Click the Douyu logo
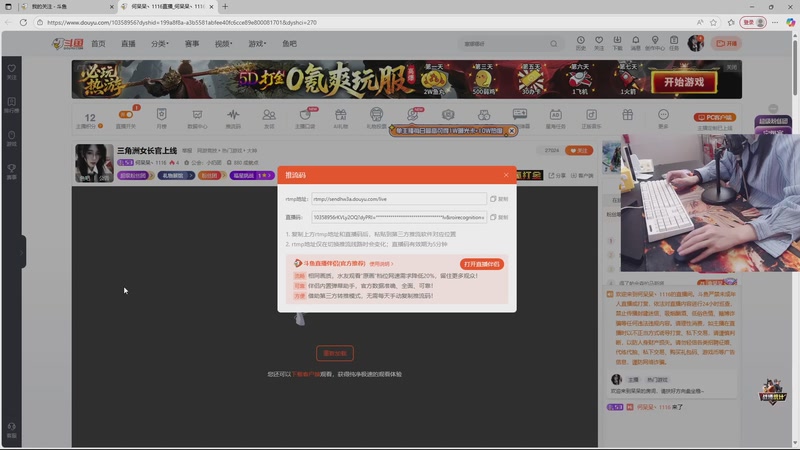Image resolution: width=800 pixels, height=450 pixels. [67, 44]
